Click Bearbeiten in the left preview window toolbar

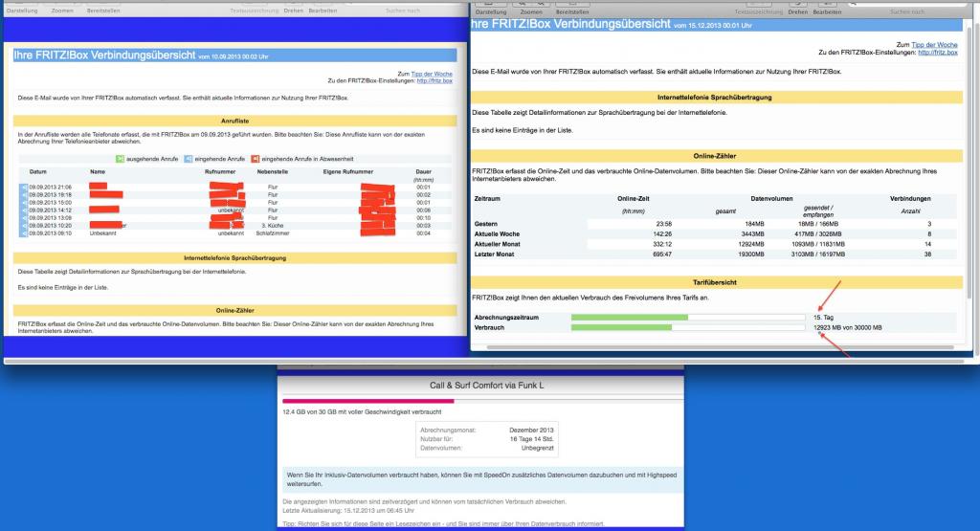(323, 11)
